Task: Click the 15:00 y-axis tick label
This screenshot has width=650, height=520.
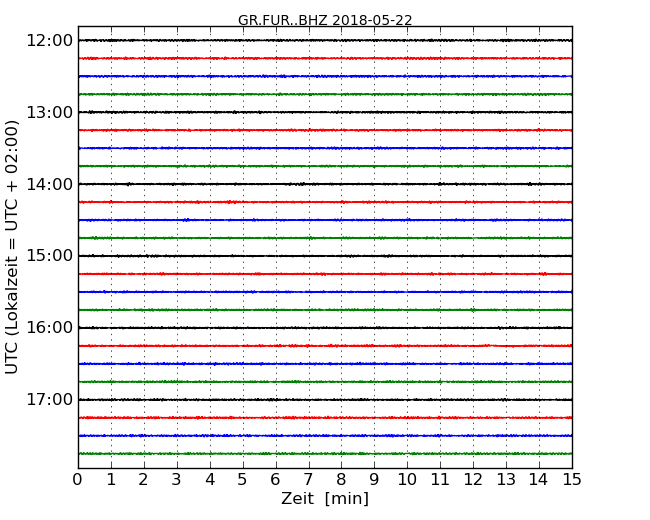Action: (50, 256)
